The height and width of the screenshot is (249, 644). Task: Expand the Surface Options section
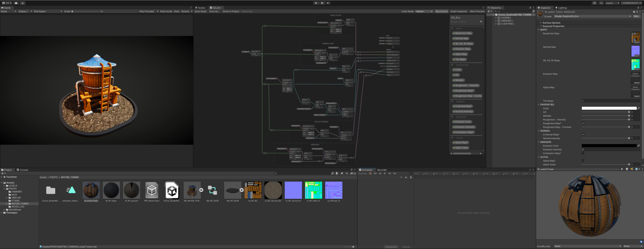click(551, 23)
